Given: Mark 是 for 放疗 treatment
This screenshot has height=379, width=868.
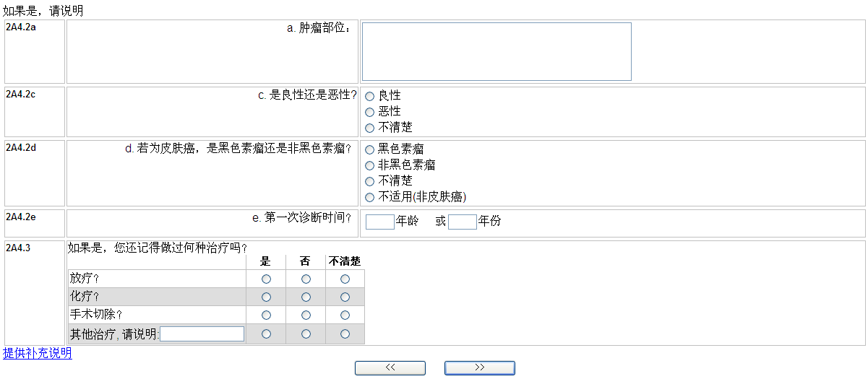Looking at the screenshot, I should click(267, 279).
